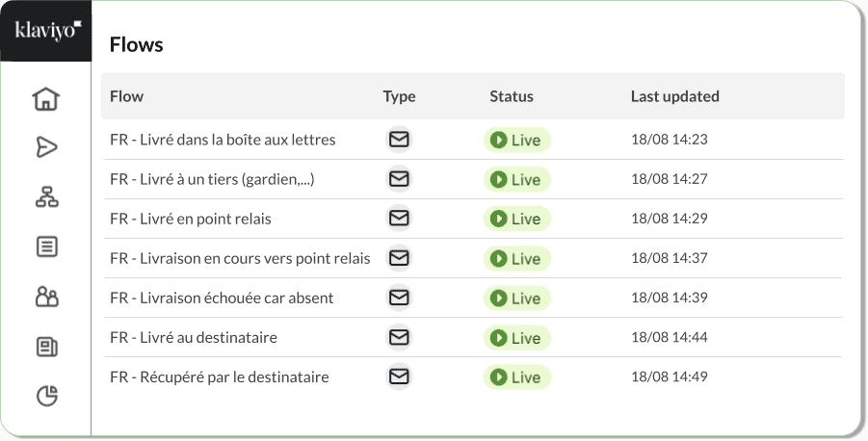This screenshot has width=868, height=441.
Task: Click email icon for Livré au destinataire flow
Action: coord(399,337)
